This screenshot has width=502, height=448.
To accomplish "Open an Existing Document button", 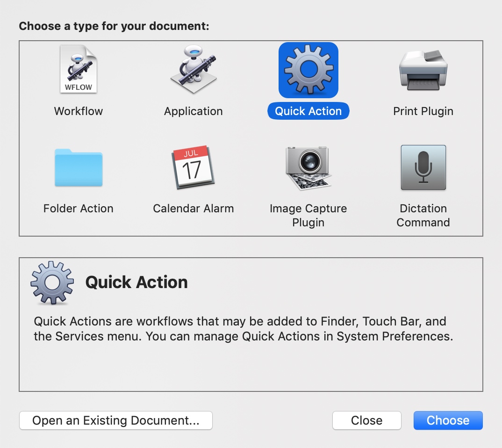I will point(116,420).
